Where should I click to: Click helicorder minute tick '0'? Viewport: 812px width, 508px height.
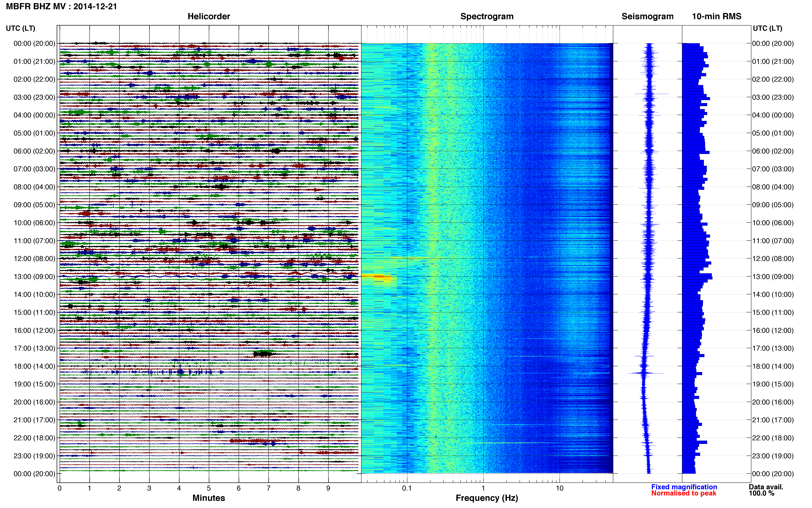pos(59,488)
